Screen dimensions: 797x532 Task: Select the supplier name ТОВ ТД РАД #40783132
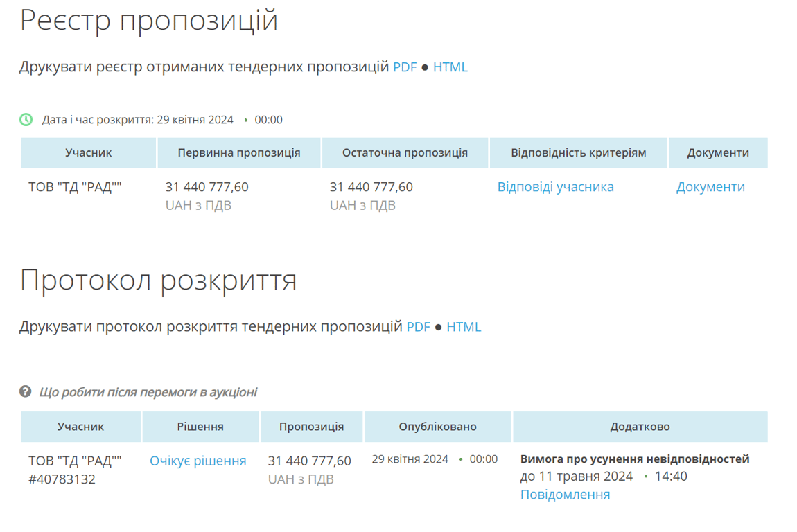[x=71, y=468]
